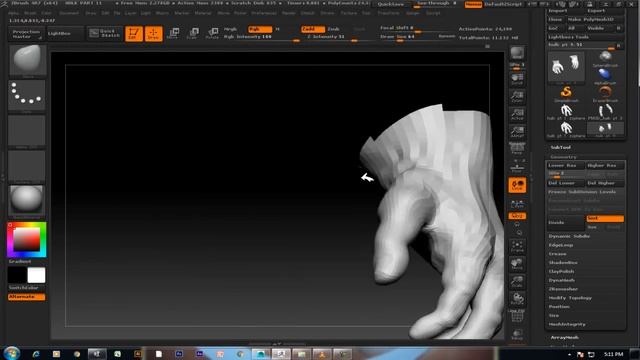Image resolution: width=640 pixels, height=360 pixels.
Task: Toggle Local transformations button
Action: (x=517, y=185)
